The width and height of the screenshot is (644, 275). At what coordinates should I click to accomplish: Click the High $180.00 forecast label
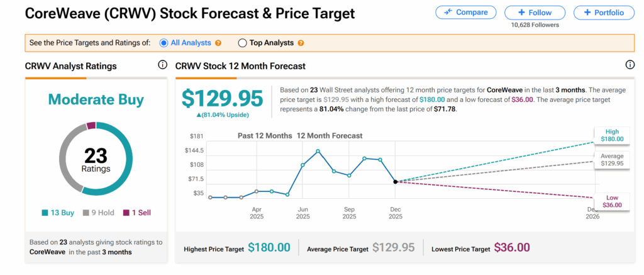click(x=611, y=135)
